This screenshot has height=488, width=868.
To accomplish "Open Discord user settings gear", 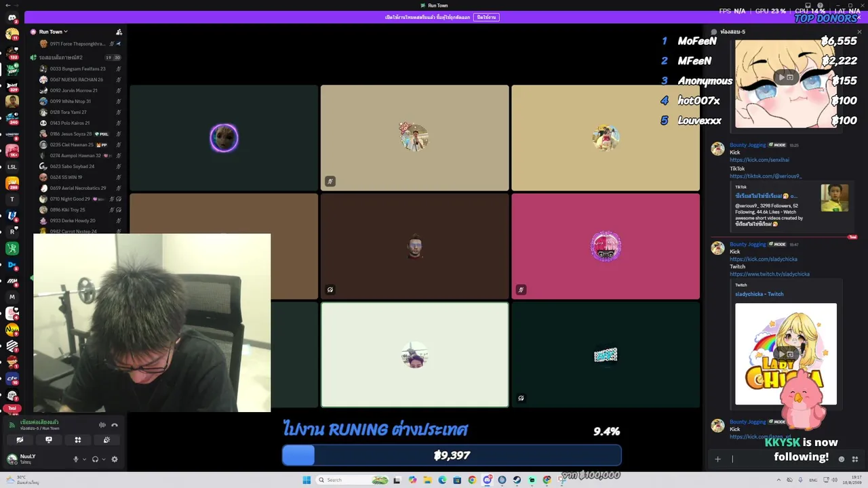I will pyautogui.click(x=115, y=459).
